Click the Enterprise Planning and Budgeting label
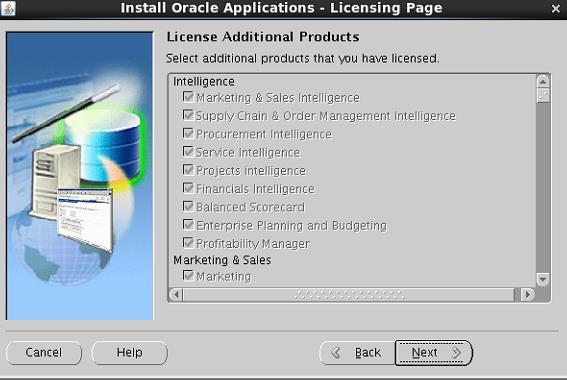Screen dimensions: 567x380 pos(291,225)
